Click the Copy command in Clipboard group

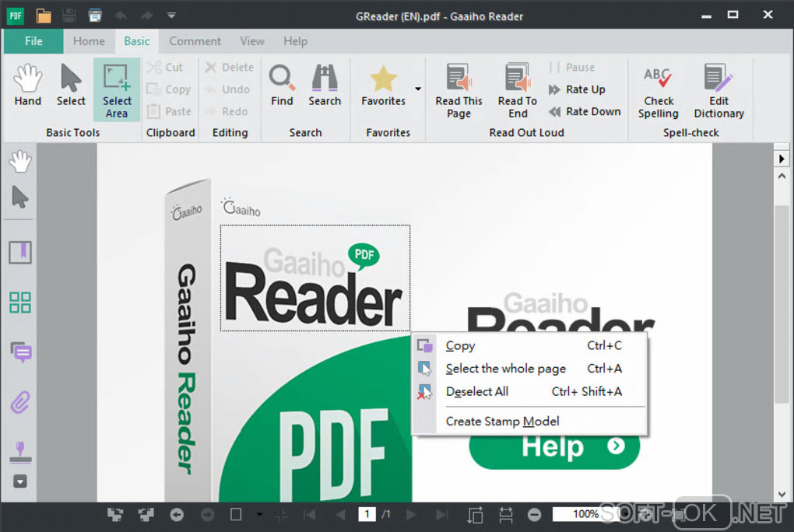pyautogui.click(x=169, y=89)
